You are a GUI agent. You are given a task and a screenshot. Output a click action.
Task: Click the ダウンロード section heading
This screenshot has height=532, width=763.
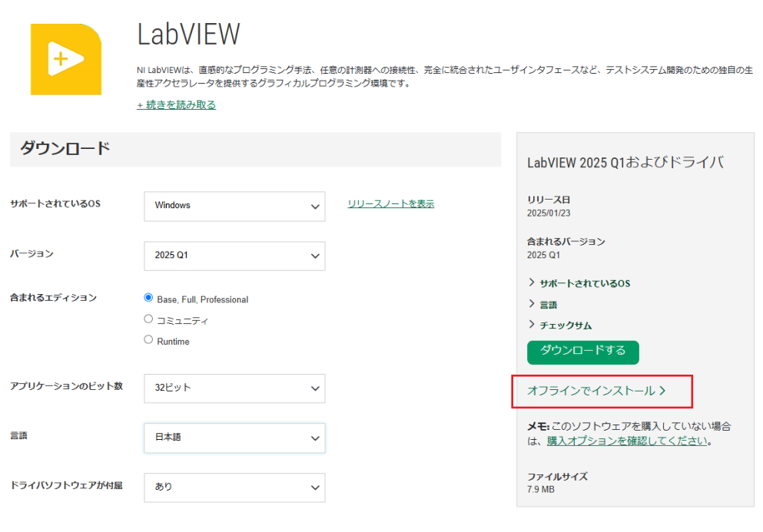pyautogui.click(x=65, y=149)
